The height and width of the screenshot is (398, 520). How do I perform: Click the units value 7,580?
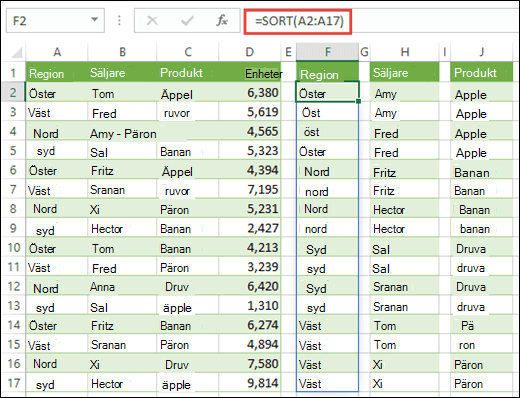pos(263,363)
